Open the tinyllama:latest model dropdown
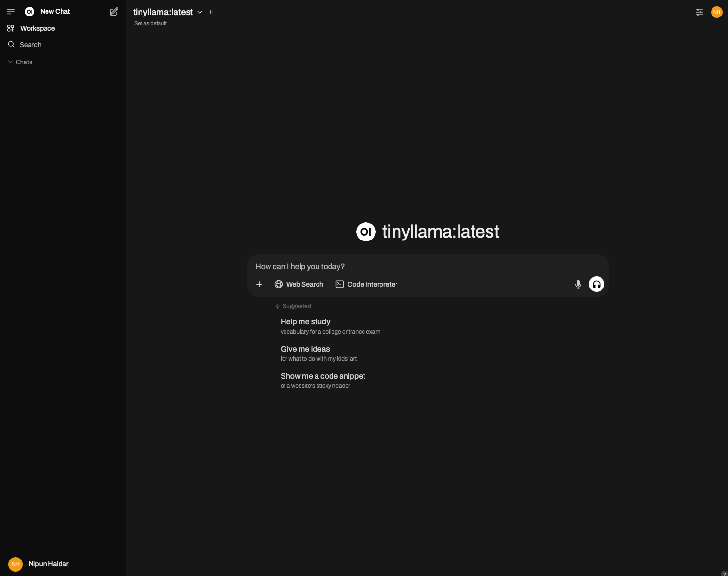Viewport: 728px width, 576px height. click(168, 12)
